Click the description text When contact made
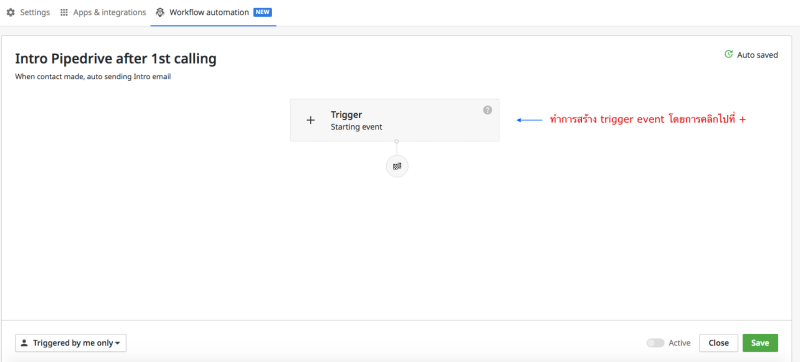800x362 pixels. [93, 77]
